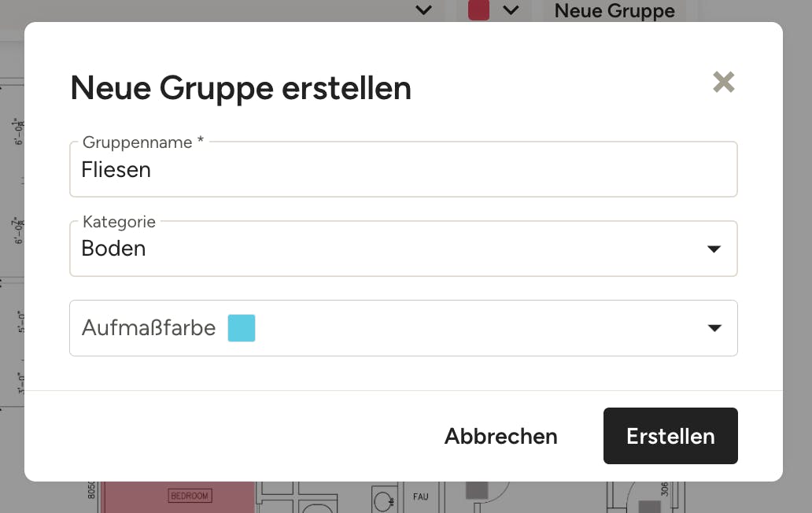Expand the Kategorie dropdown arrow
Image resolution: width=812 pixels, height=513 pixels.
714,249
